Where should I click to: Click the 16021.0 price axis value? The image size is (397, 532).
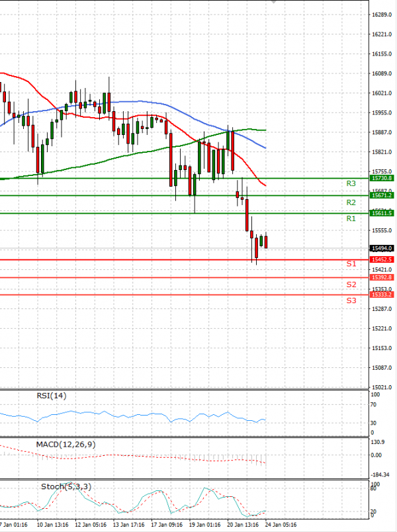382,93
